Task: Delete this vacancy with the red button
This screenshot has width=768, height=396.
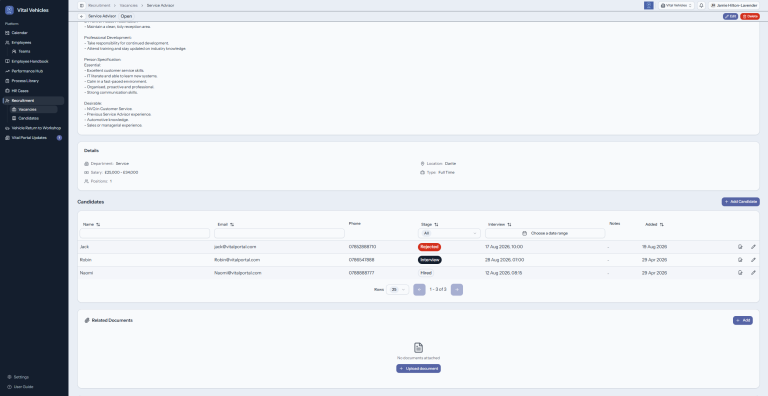Action: click(x=750, y=16)
